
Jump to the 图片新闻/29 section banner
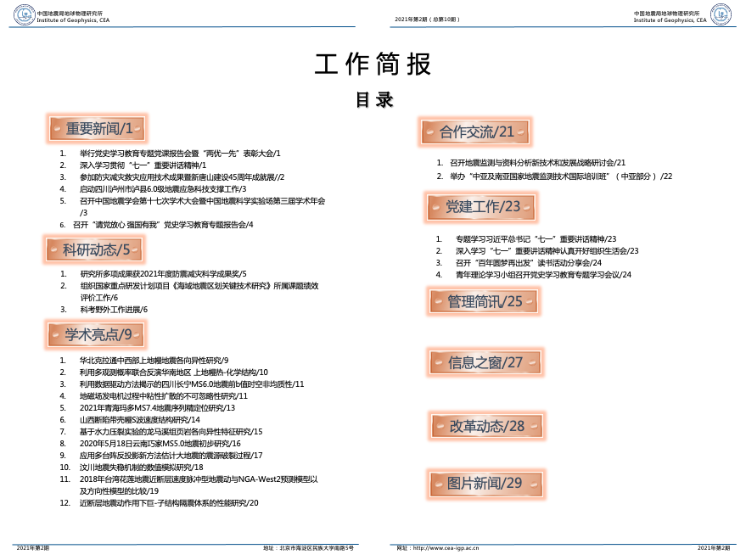[x=485, y=484]
